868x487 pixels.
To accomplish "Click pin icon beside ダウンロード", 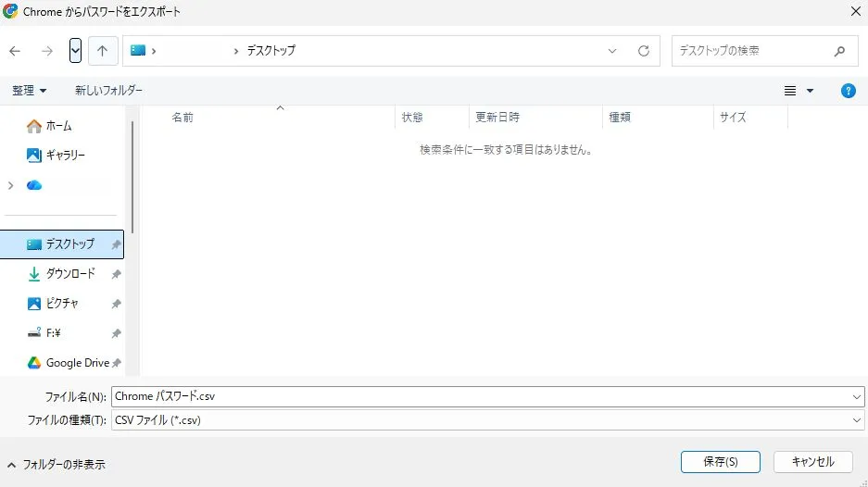I will pos(116,274).
